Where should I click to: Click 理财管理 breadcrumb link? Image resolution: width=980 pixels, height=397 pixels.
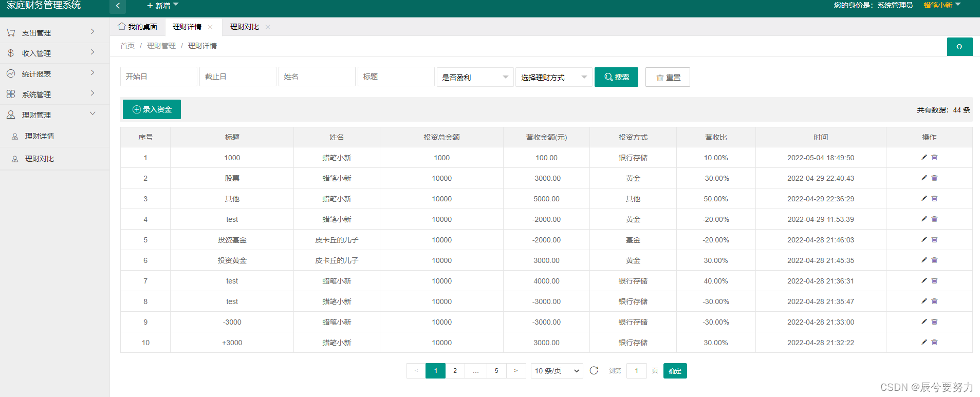point(161,46)
